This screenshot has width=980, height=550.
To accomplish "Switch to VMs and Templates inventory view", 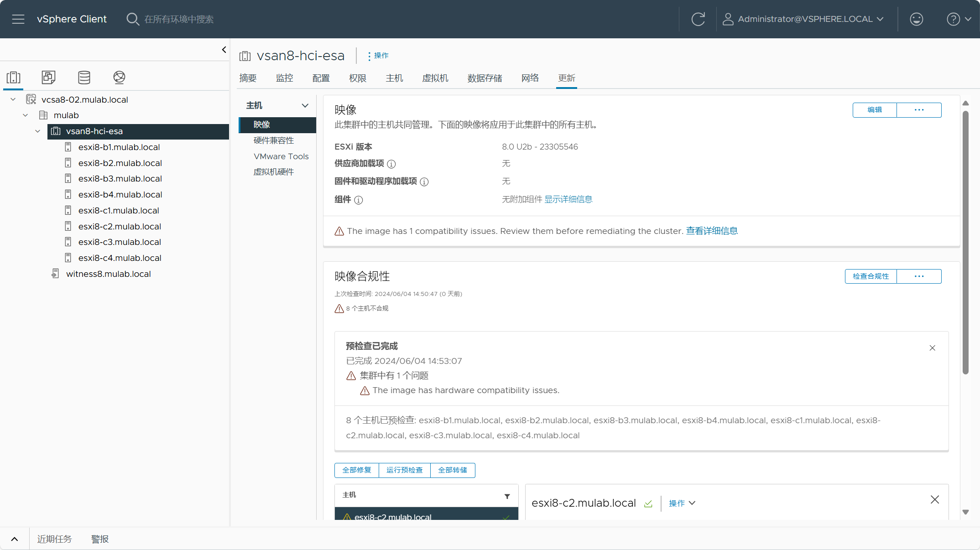I will (x=48, y=77).
